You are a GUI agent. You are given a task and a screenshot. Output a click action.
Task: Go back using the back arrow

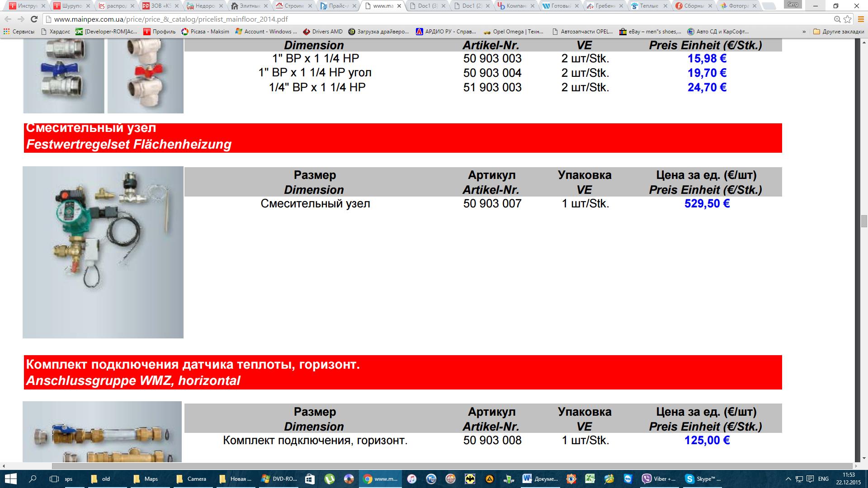8,19
